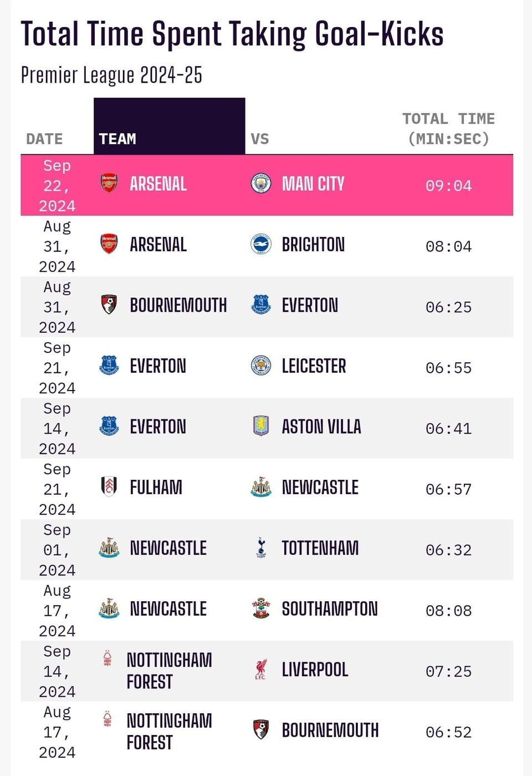
Task: Sort by the VS column header
Action: pyautogui.click(x=260, y=139)
